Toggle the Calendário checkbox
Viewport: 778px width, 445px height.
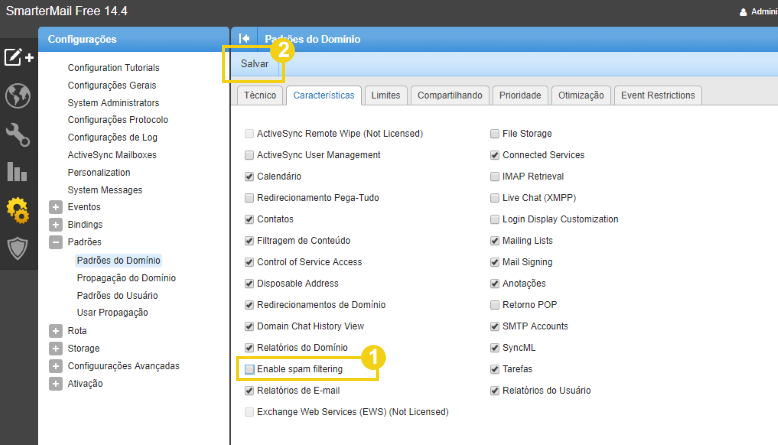tap(250, 177)
